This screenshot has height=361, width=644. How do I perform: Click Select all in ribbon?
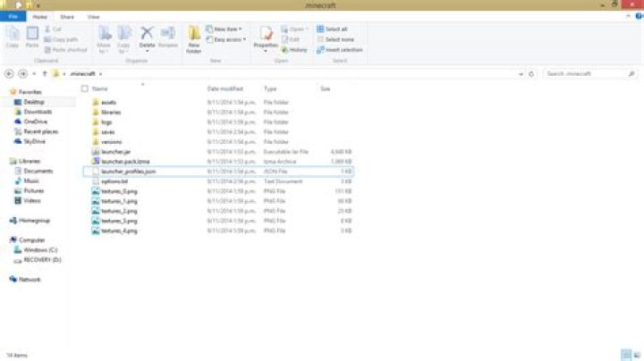tap(332, 29)
